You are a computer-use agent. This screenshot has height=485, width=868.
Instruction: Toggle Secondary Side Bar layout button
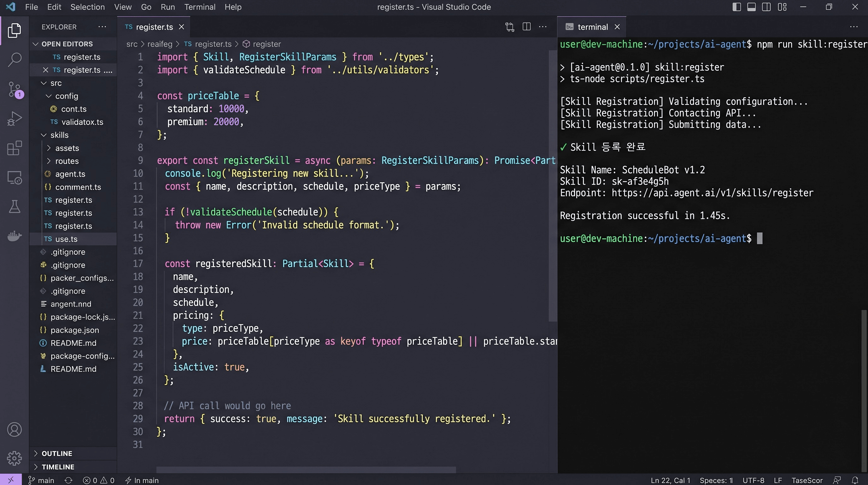[x=766, y=7]
